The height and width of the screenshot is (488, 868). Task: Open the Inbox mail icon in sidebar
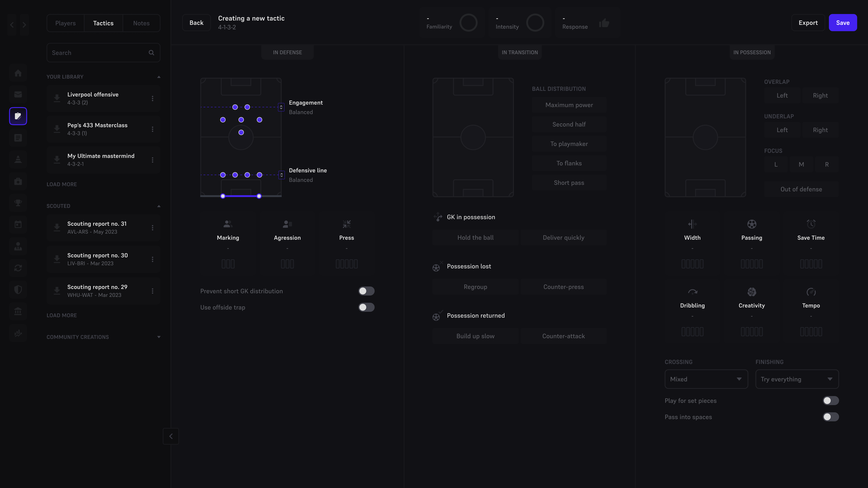(x=18, y=94)
